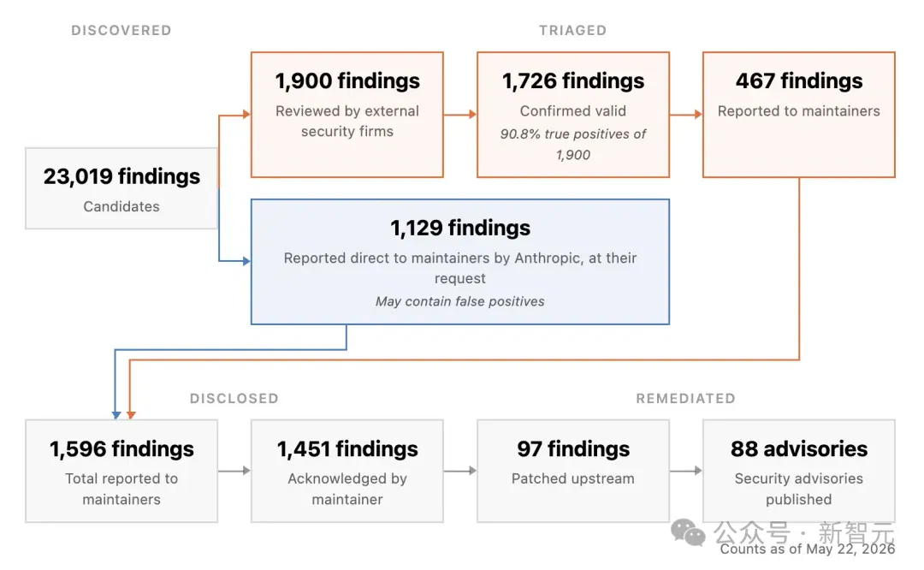The width and height of the screenshot is (924, 570).
Task: Select the 1,726 findings Confirmed valid box
Action: point(572,115)
